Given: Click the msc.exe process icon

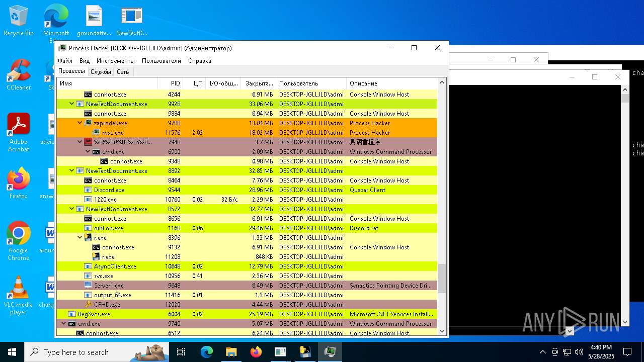Looking at the screenshot, I should [x=96, y=132].
